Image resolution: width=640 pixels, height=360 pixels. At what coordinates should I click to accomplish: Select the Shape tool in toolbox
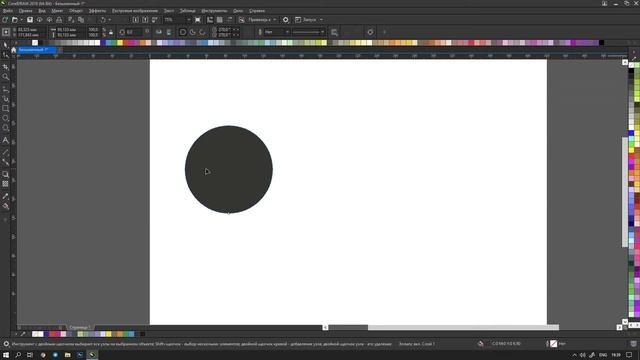pos(5,55)
